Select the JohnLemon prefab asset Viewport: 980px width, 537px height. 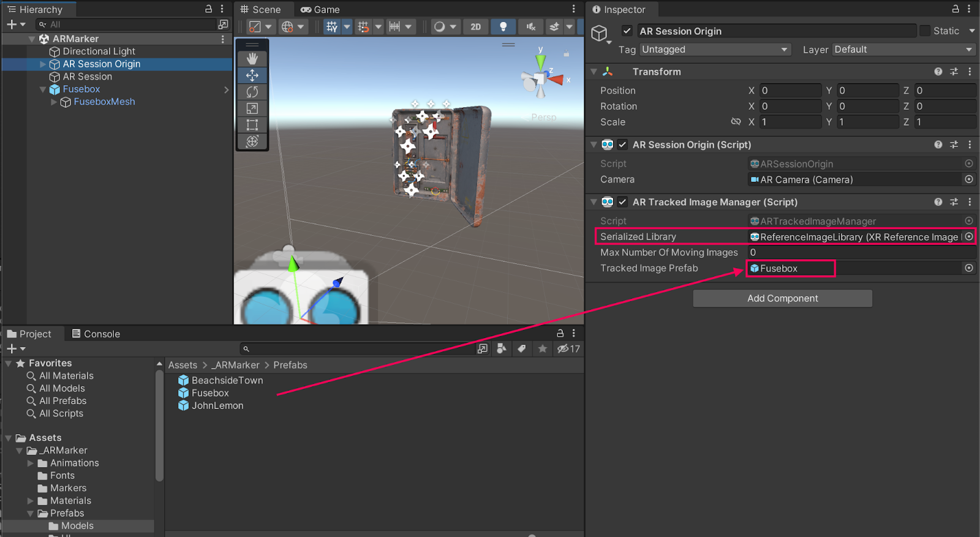[x=217, y=406]
